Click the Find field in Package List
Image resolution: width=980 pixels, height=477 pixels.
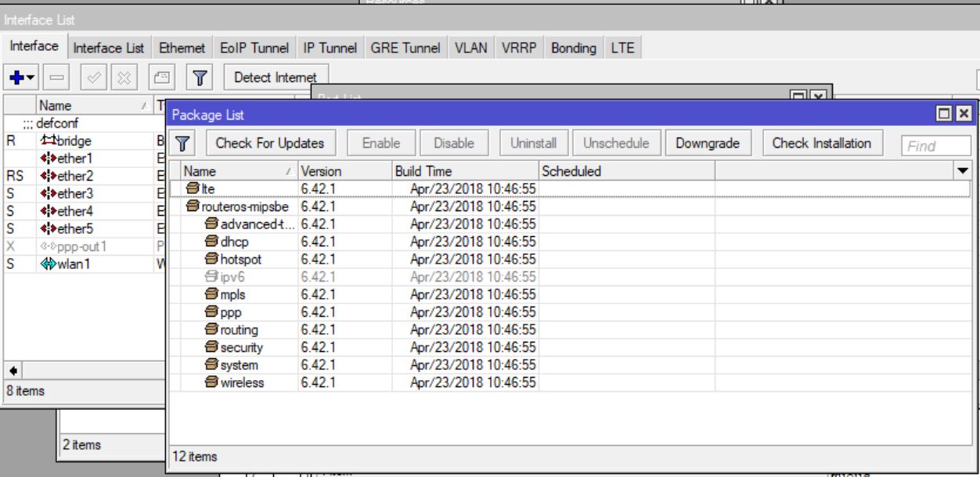click(936, 145)
